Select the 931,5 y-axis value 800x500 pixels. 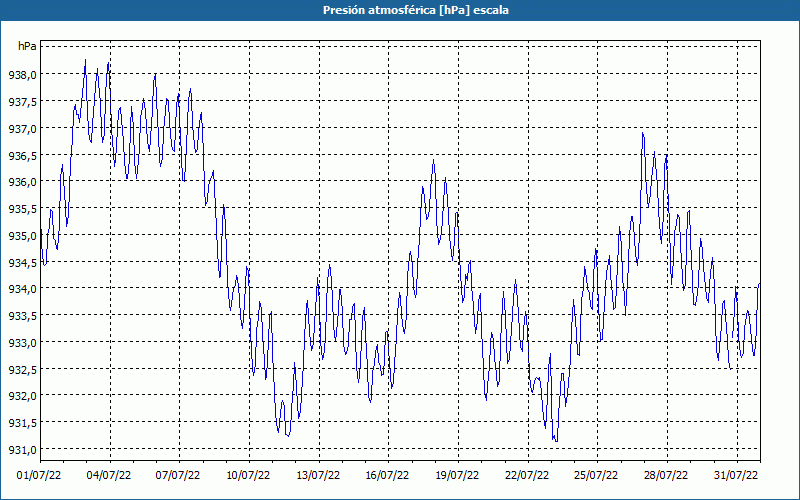(22, 423)
